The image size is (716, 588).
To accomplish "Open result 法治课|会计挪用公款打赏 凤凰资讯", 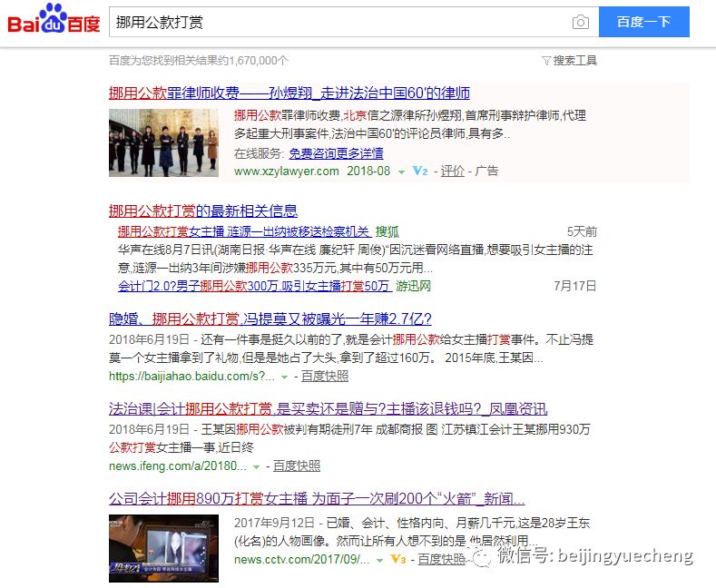I will point(328,408).
